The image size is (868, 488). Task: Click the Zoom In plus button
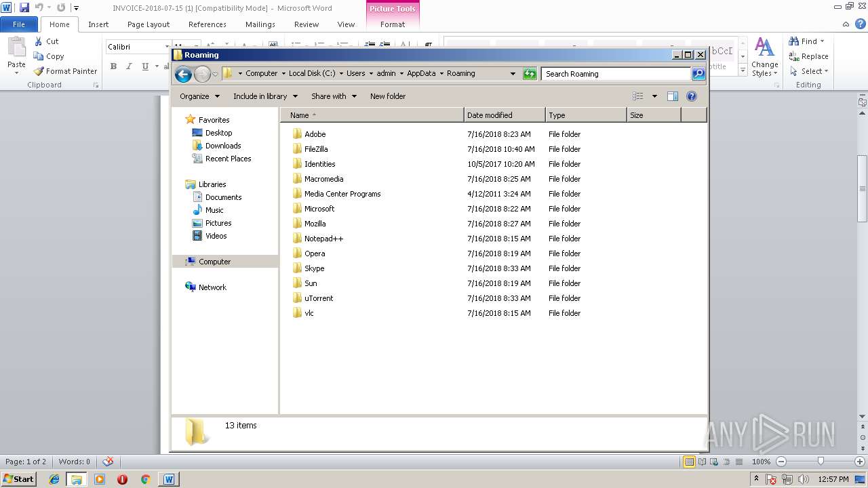point(859,462)
